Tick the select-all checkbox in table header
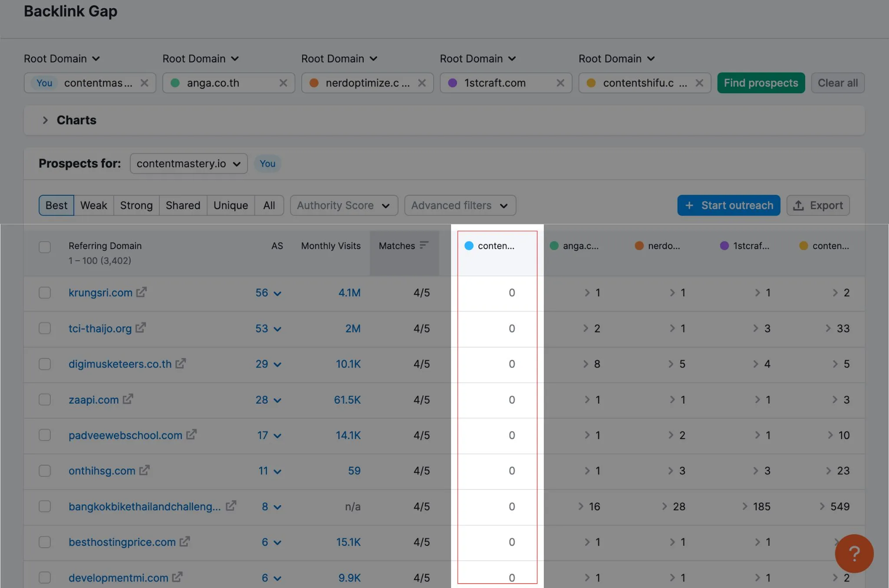This screenshot has width=889, height=588. [x=45, y=247]
